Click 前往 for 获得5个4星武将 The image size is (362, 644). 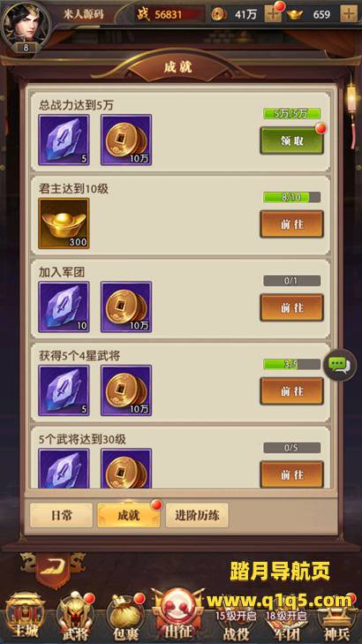pos(292,391)
